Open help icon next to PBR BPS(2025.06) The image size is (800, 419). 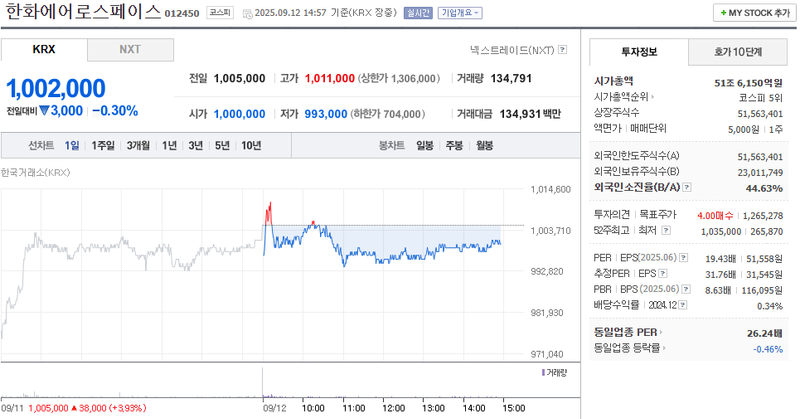tap(686, 289)
